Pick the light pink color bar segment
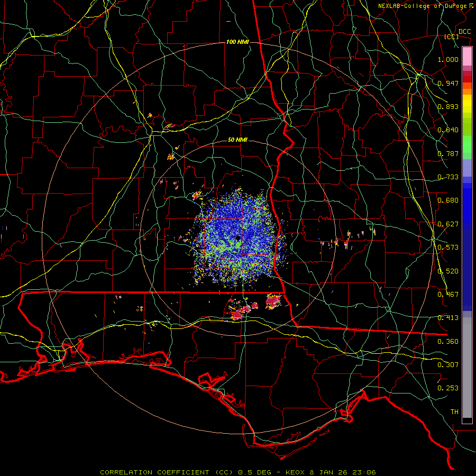 pyautogui.click(x=467, y=57)
